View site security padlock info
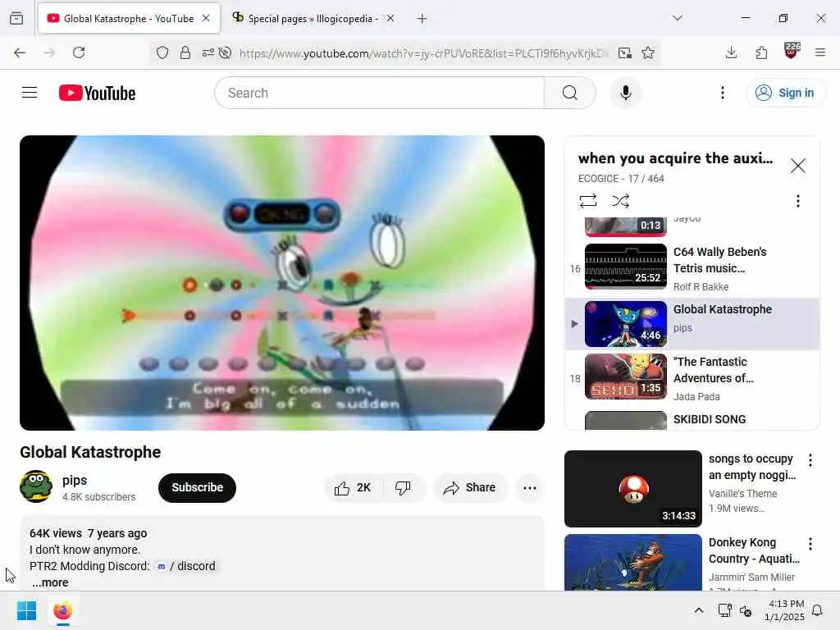Viewport: 840px width, 630px height. tap(185, 52)
